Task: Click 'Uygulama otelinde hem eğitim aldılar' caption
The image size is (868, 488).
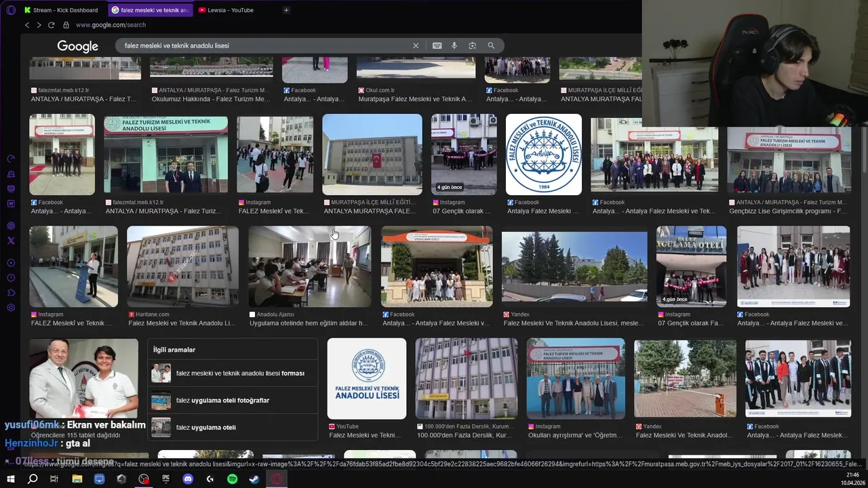Action: (309, 323)
